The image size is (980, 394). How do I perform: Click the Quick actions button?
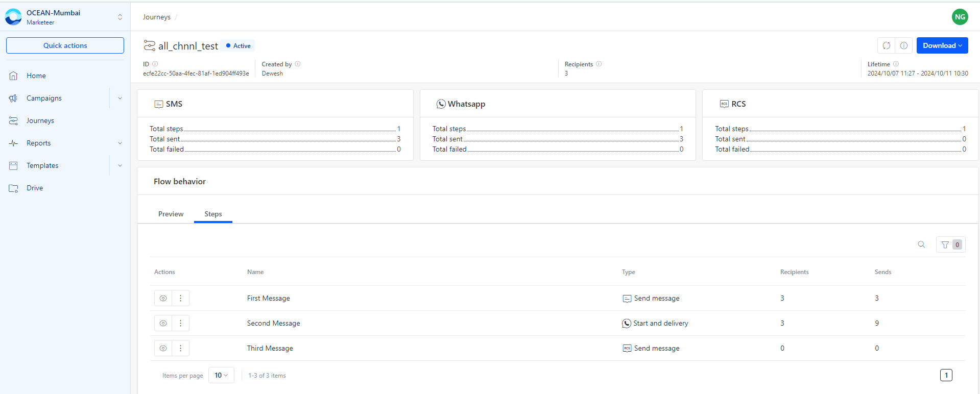click(65, 45)
